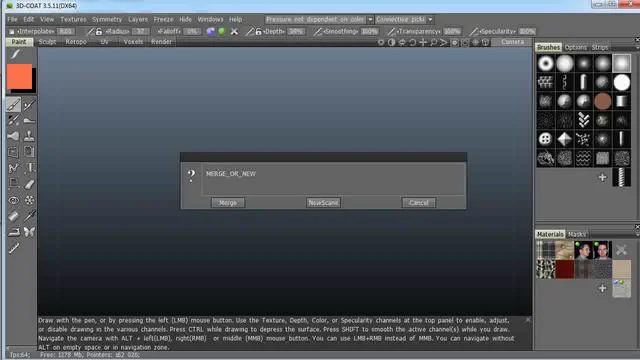Add a new brush with plus icon
This screenshot has height=360, width=640.
coord(602,177)
